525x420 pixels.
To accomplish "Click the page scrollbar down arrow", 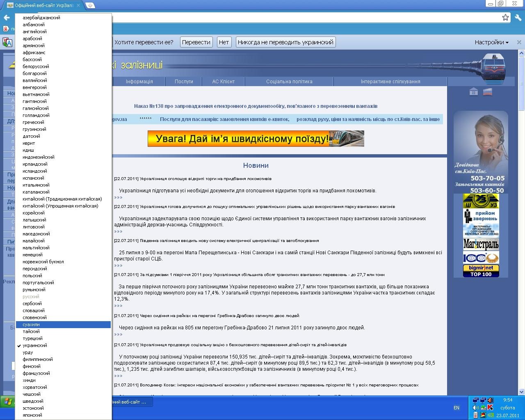I will point(521,391).
